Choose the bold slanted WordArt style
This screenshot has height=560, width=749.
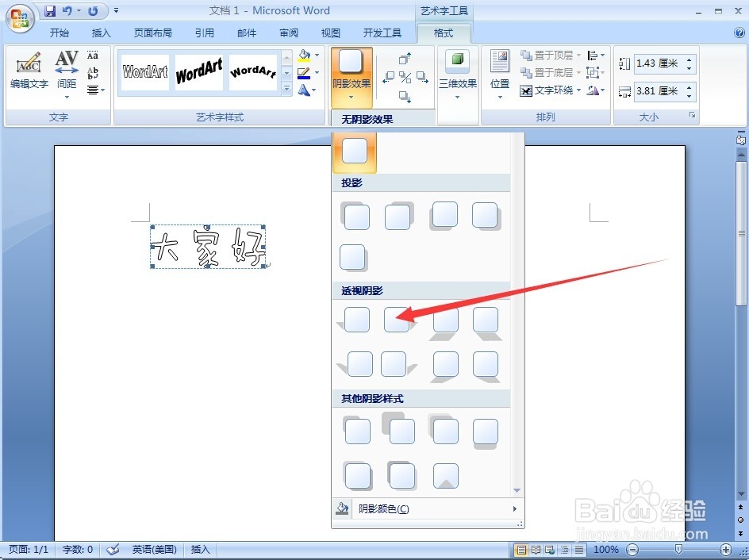click(x=198, y=72)
